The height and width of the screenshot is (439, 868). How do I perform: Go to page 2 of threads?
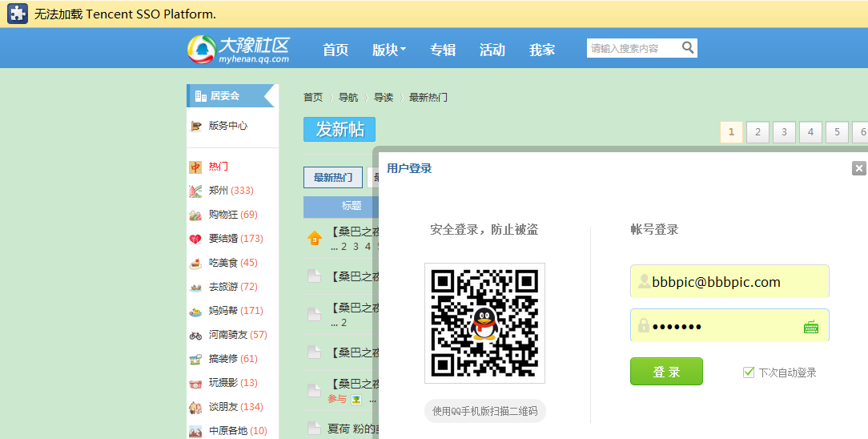[757, 131]
